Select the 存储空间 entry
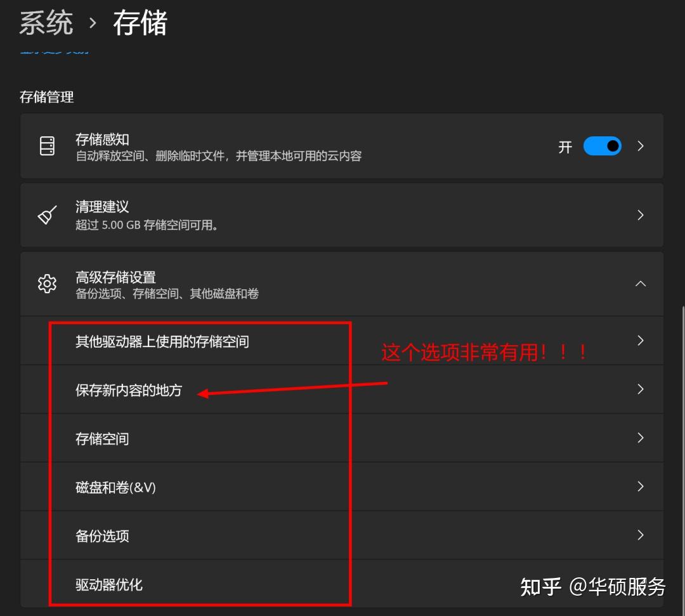 coord(342,438)
